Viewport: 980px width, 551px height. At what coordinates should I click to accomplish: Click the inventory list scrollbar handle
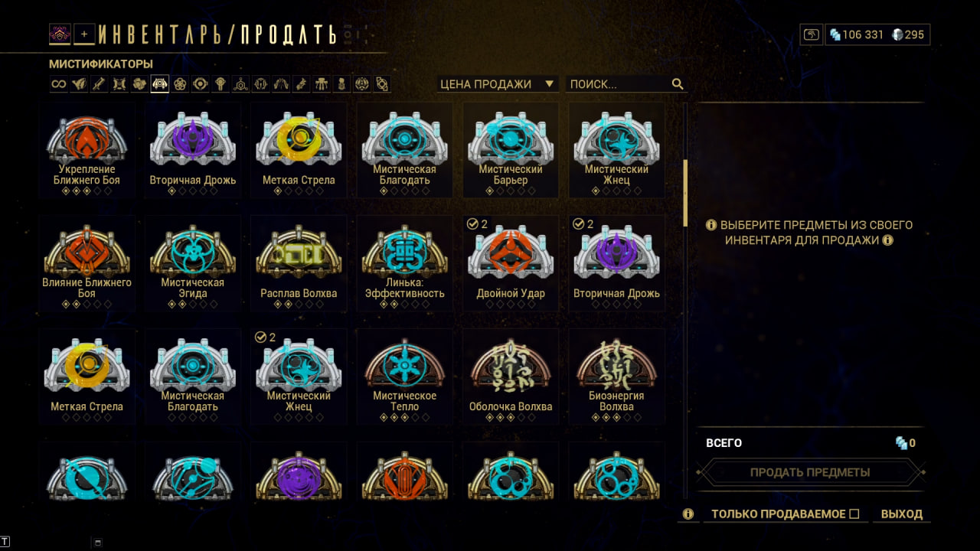[685, 192]
